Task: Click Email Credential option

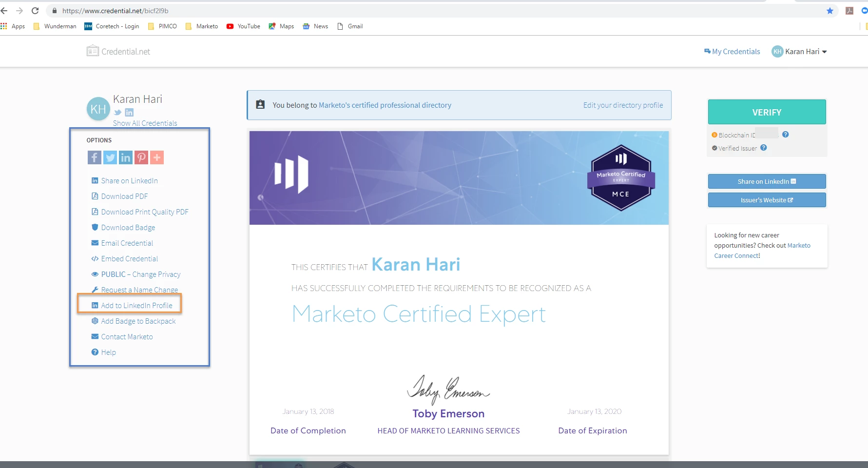Action: tap(122, 243)
